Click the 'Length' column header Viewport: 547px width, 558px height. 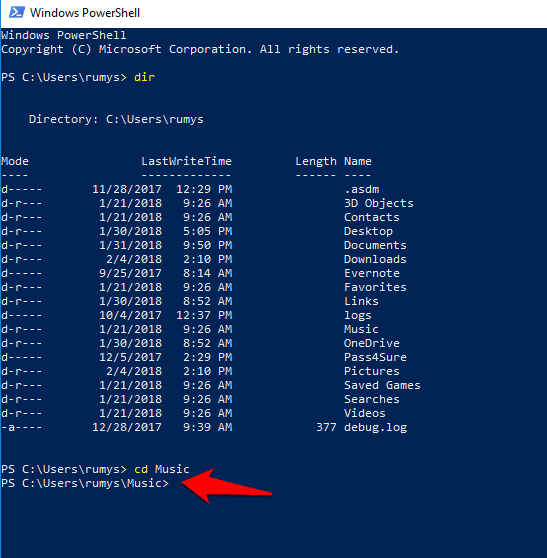point(316,162)
